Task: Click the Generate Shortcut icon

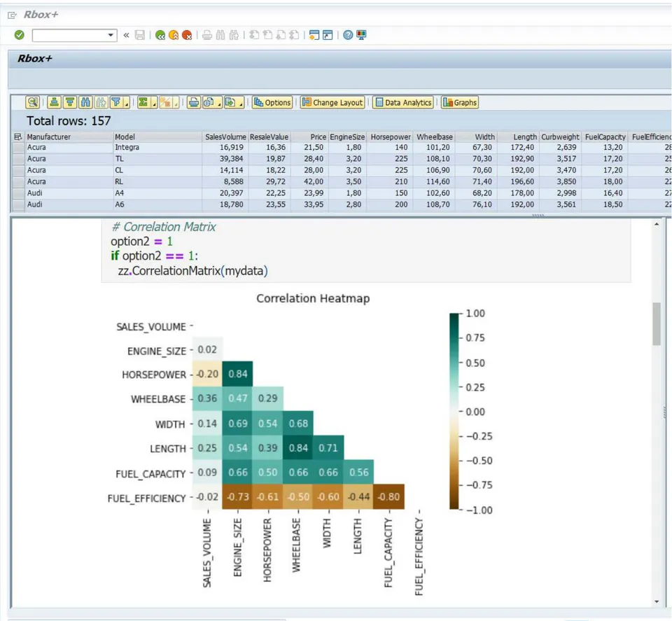Action: click(328, 35)
